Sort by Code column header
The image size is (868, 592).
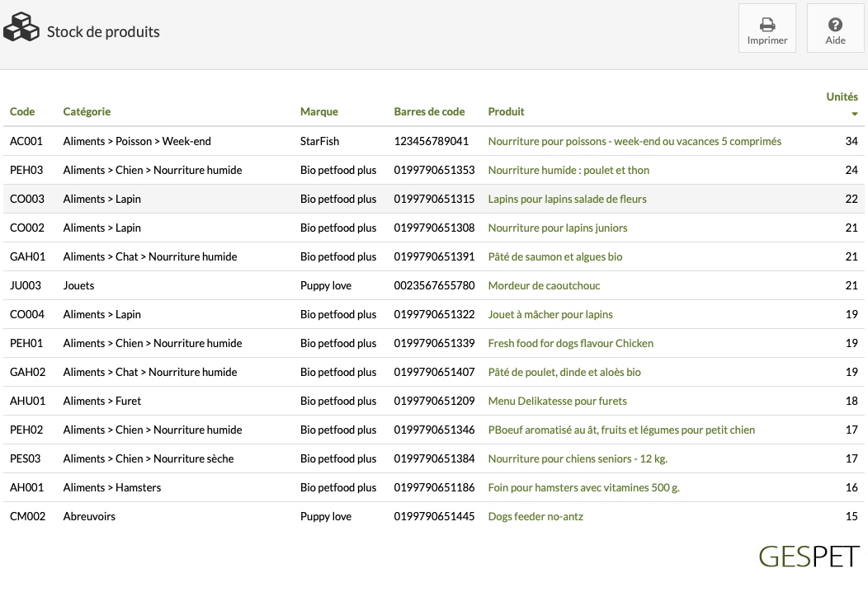click(22, 112)
